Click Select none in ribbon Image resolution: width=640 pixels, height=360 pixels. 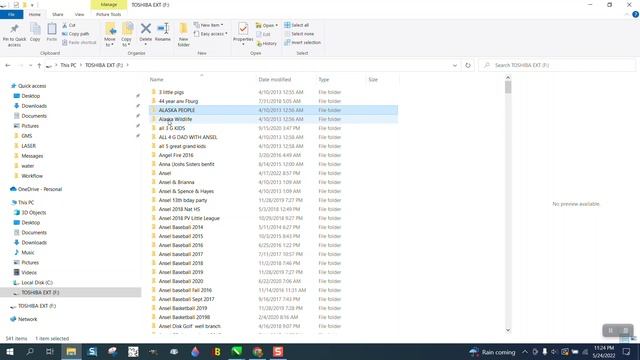299,34
